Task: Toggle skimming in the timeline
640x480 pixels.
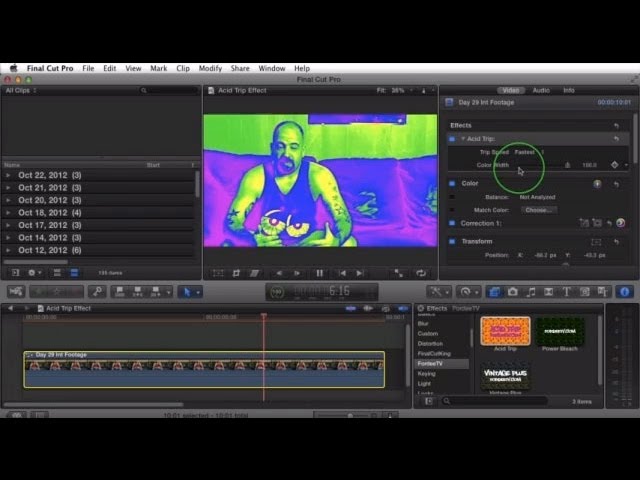Action: point(351,309)
